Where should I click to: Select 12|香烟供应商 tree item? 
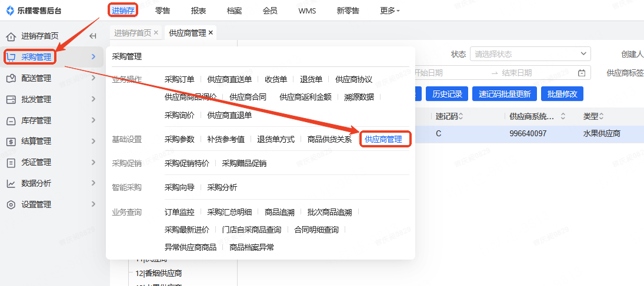tap(159, 273)
